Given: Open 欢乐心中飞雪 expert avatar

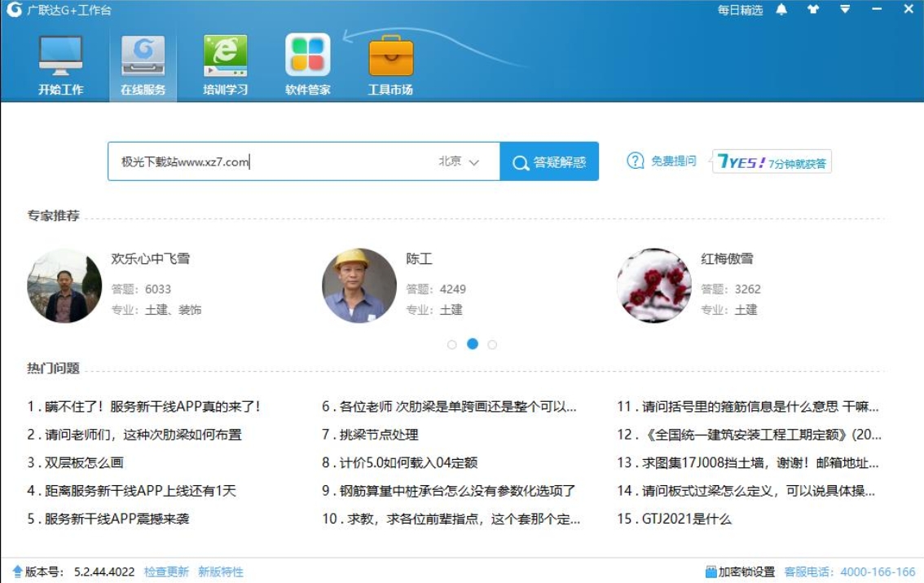Looking at the screenshot, I should (x=65, y=285).
